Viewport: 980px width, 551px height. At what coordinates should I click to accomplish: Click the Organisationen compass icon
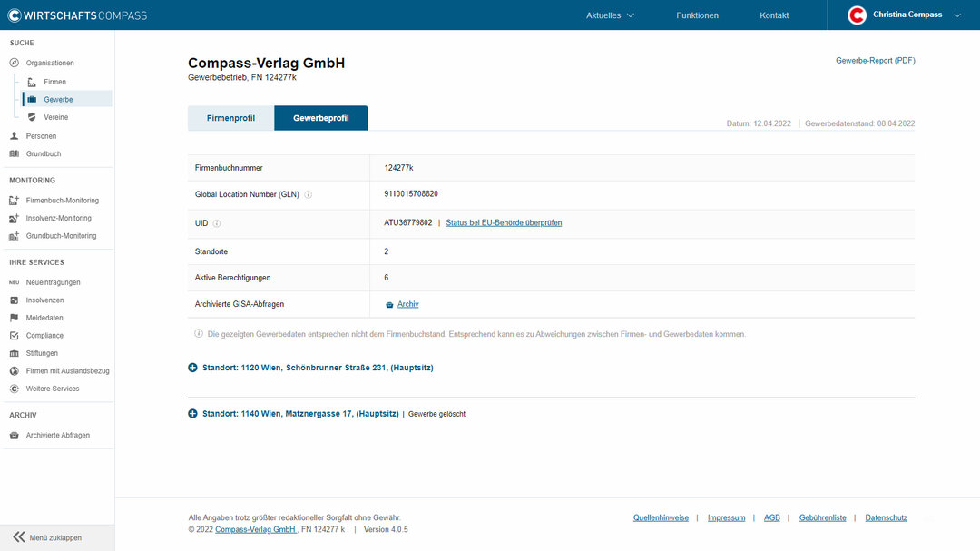[15, 63]
